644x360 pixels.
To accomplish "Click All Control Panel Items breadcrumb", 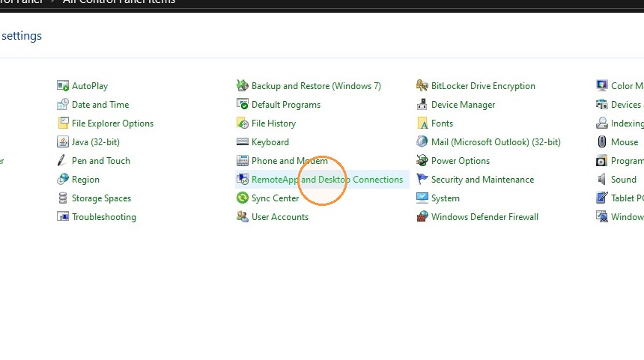I will 119,1.
